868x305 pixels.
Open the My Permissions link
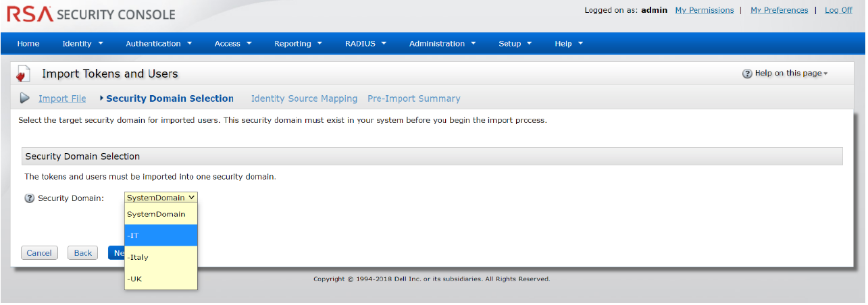click(x=704, y=10)
